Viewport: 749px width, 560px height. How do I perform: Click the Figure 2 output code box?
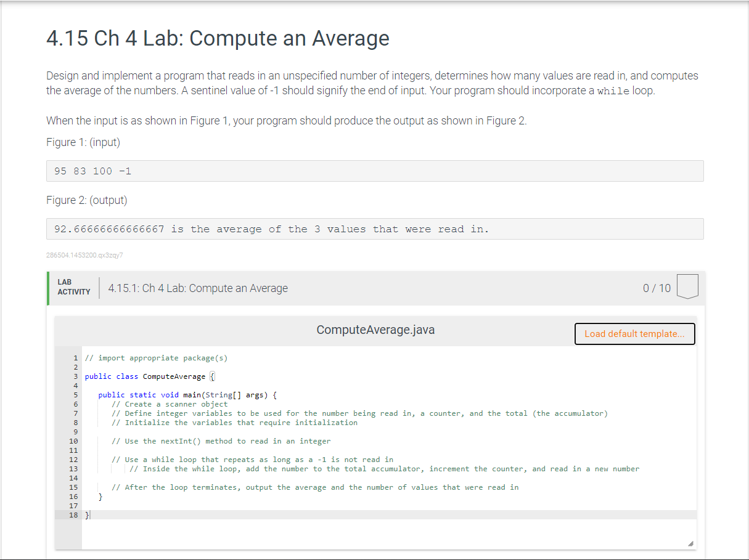[x=375, y=229]
